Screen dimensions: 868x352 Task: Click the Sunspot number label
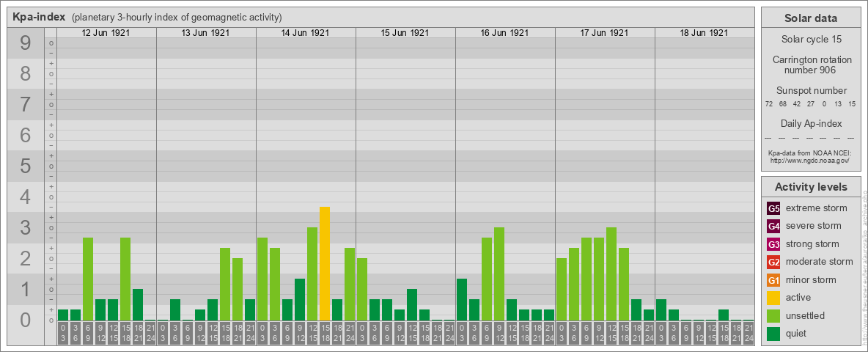(x=811, y=91)
